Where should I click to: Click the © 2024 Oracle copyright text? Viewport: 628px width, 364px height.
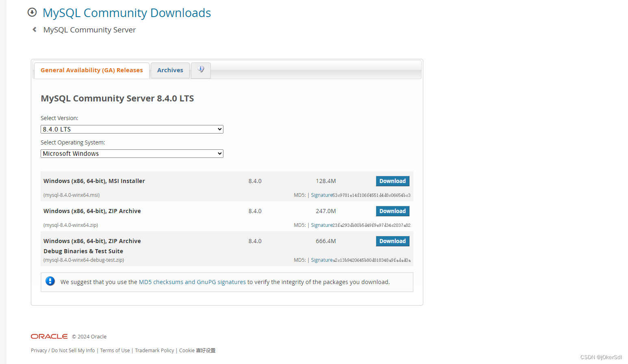tap(89, 337)
